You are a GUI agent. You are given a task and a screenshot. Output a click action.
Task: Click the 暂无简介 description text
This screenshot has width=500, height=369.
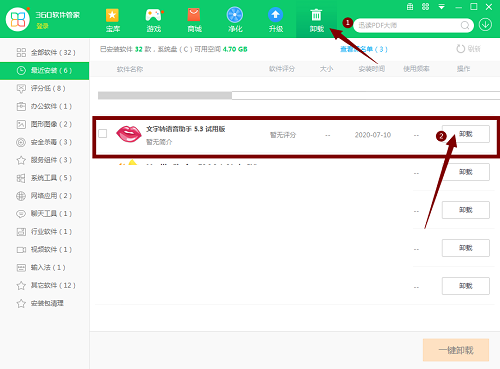159,142
